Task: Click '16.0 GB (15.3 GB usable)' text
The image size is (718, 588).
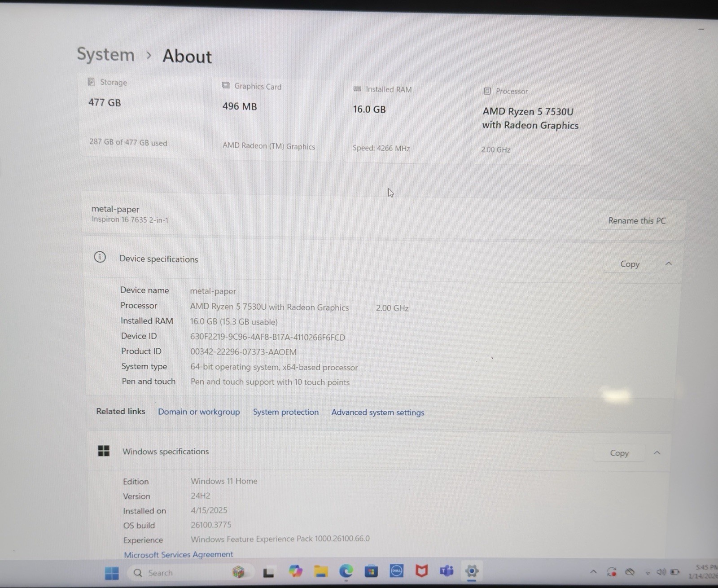Action: tap(234, 322)
